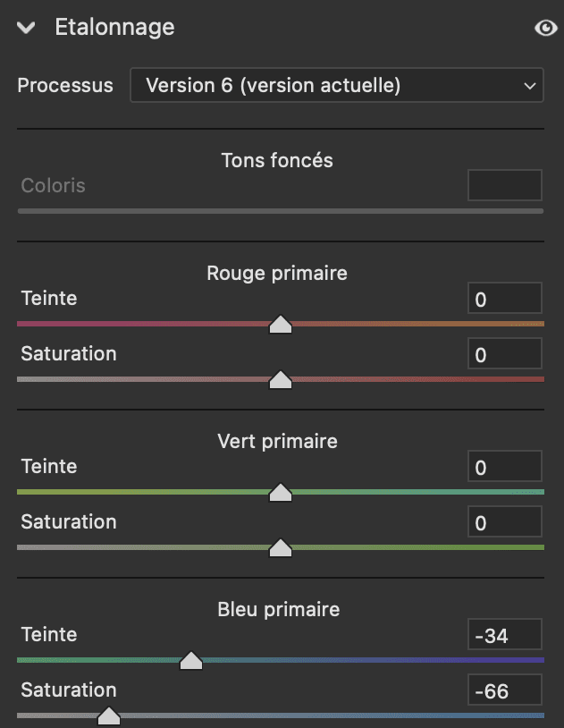
Task: Select the Tons foncés Coloris value field
Action: click(504, 186)
